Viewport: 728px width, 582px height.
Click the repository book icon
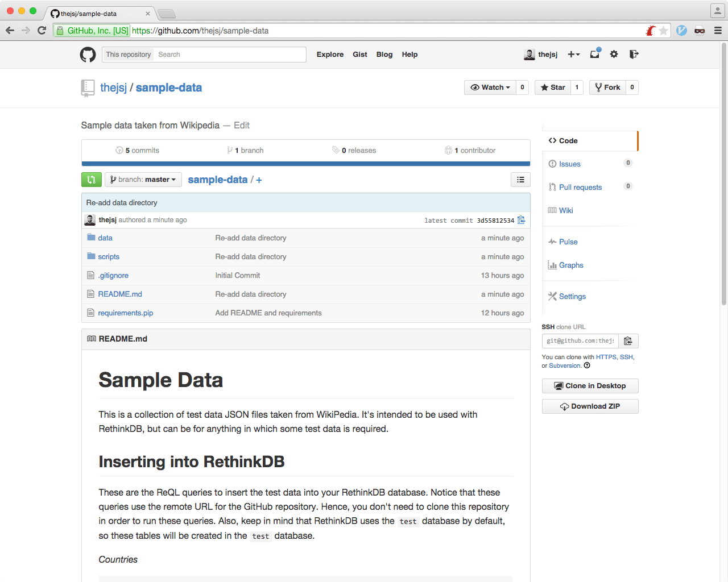point(88,88)
